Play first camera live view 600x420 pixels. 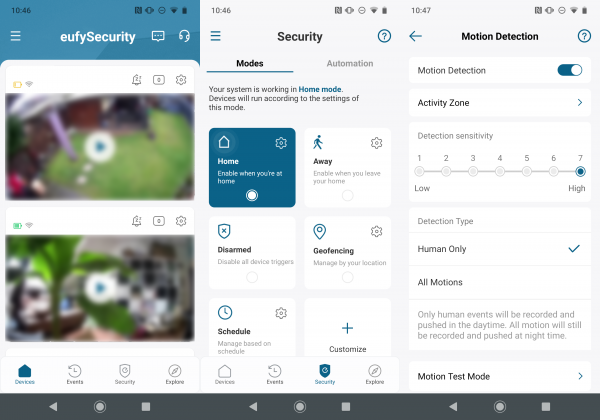pos(100,147)
